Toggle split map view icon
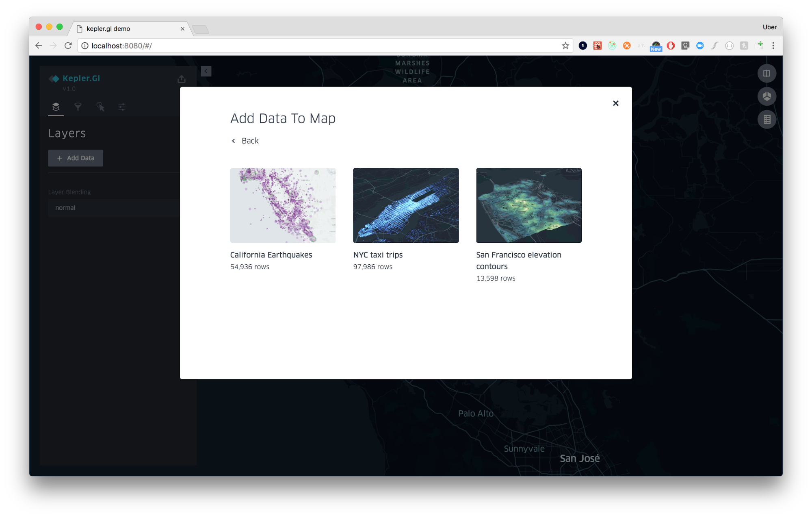The height and width of the screenshot is (518, 812). point(767,74)
